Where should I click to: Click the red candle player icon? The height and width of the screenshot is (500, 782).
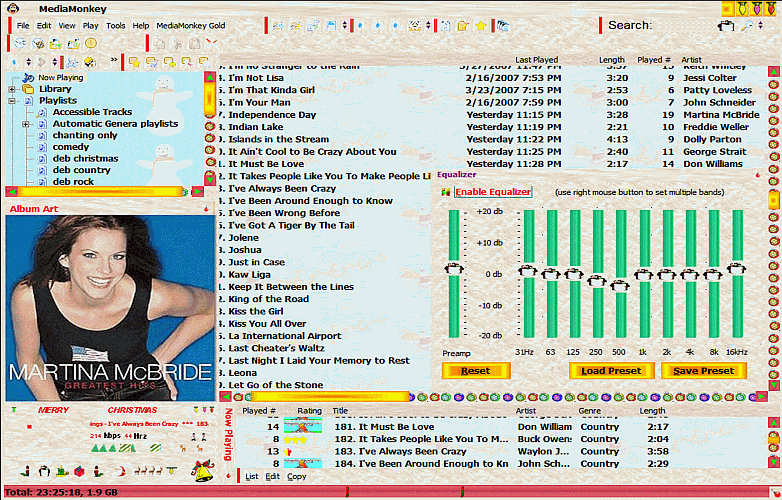(x=27, y=470)
